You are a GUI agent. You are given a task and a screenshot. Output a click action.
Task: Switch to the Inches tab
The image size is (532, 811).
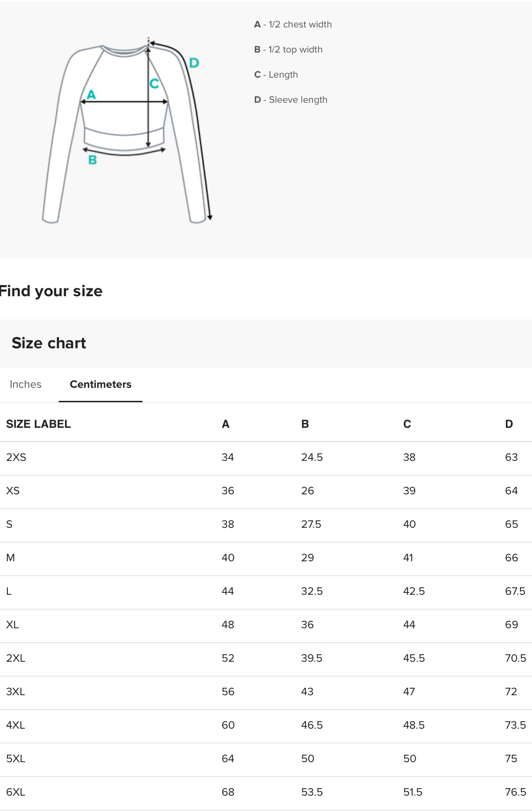click(25, 384)
